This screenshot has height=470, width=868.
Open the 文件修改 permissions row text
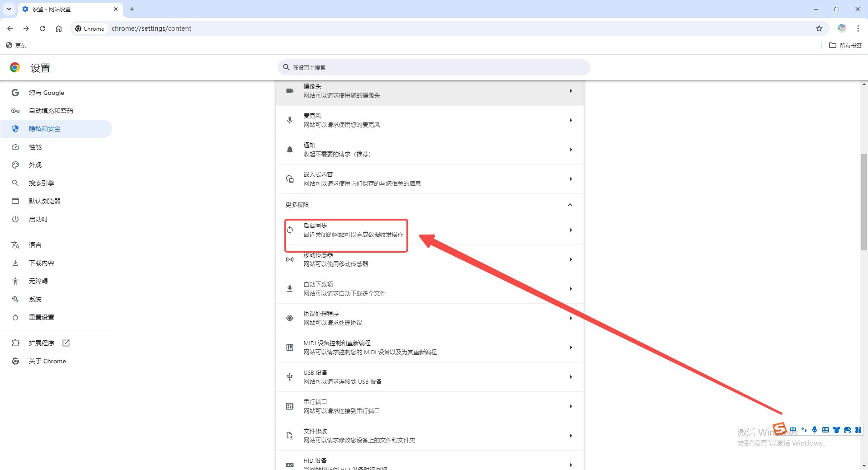pyautogui.click(x=359, y=436)
